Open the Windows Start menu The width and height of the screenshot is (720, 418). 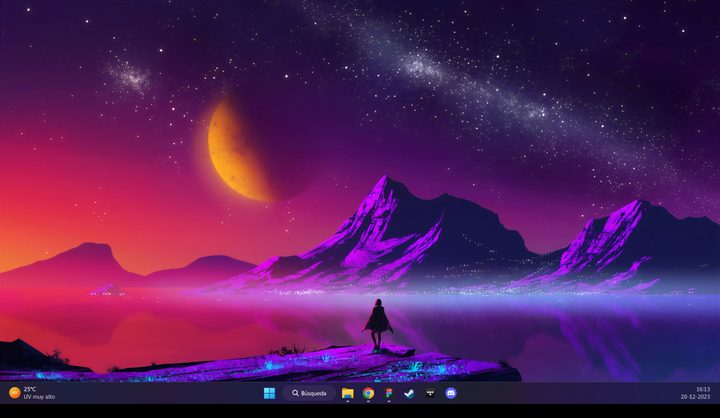(x=269, y=393)
